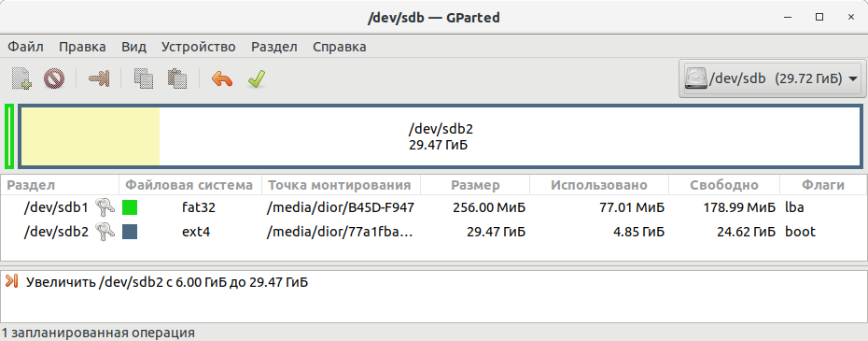This screenshot has height=341, width=868.
Task: Click the Delete partition toolbar icon
Action: point(54,78)
